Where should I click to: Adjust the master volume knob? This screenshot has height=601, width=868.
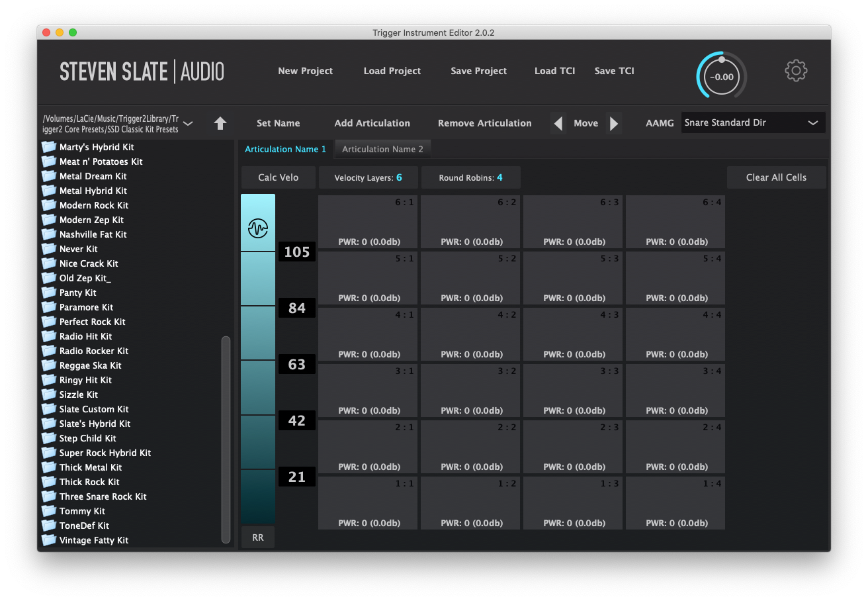tap(721, 75)
